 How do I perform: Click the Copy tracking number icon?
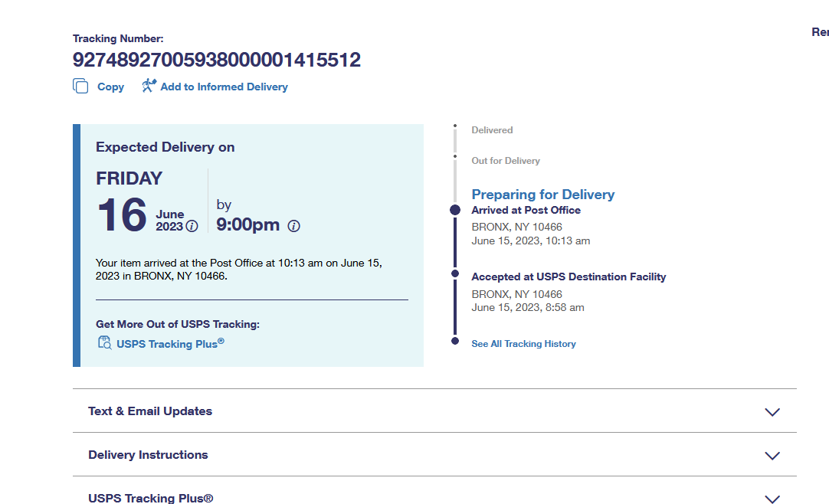pyautogui.click(x=80, y=87)
